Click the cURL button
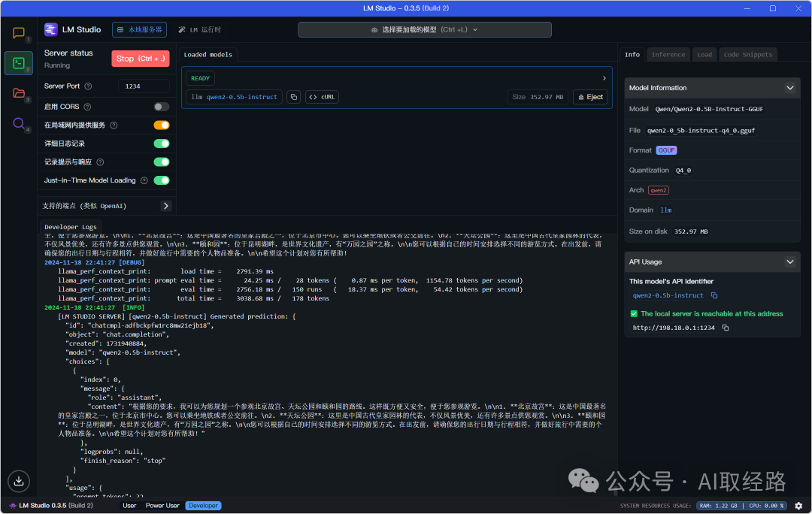This screenshot has width=812, height=514. click(322, 97)
